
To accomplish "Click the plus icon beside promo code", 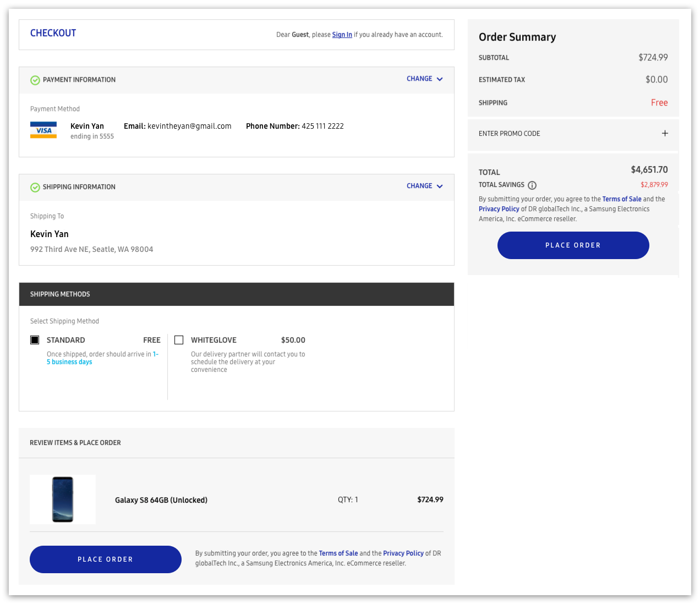I will [x=665, y=133].
